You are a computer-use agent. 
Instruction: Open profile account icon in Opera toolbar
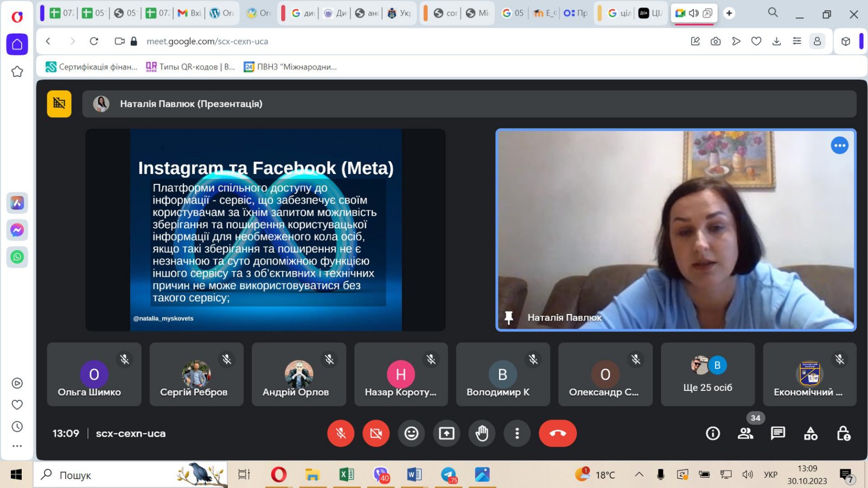[x=817, y=41]
